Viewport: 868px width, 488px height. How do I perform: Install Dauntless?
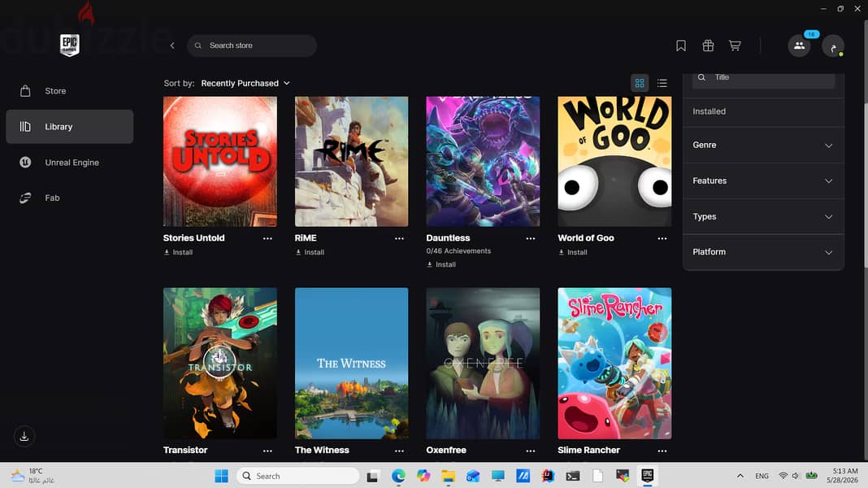click(441, 264)
